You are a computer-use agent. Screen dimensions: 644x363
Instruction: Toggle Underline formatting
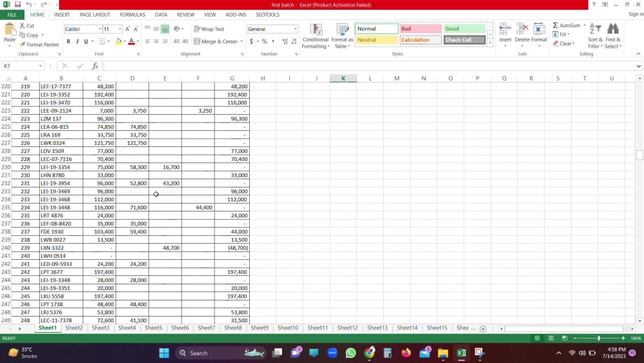click(86, 41)
